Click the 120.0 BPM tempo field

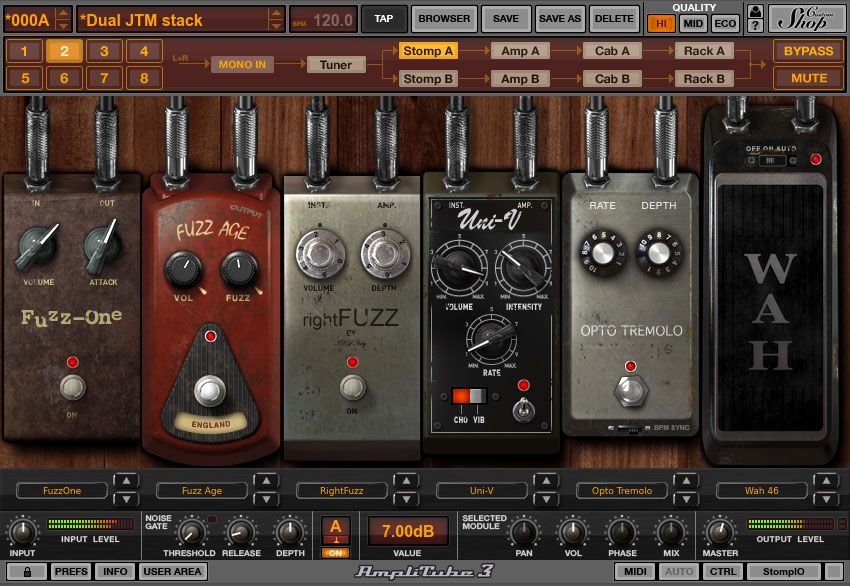point(324,20)
